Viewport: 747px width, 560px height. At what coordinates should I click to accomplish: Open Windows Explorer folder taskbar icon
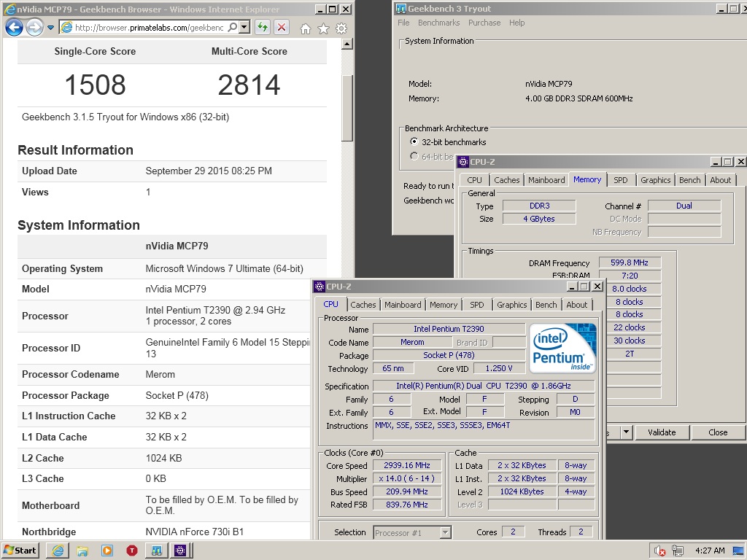click(82, 551)
